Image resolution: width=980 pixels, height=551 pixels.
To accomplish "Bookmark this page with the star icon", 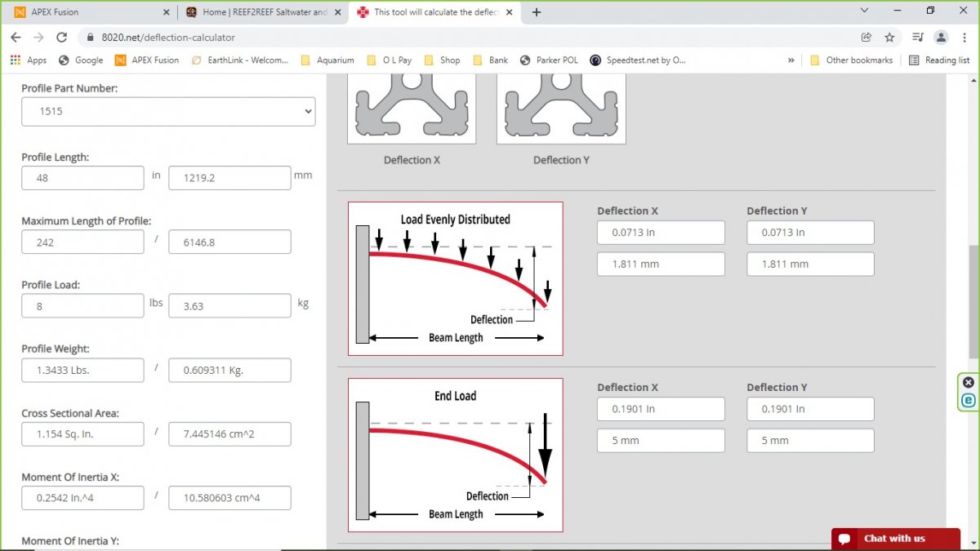I will [x=889, y=38].
